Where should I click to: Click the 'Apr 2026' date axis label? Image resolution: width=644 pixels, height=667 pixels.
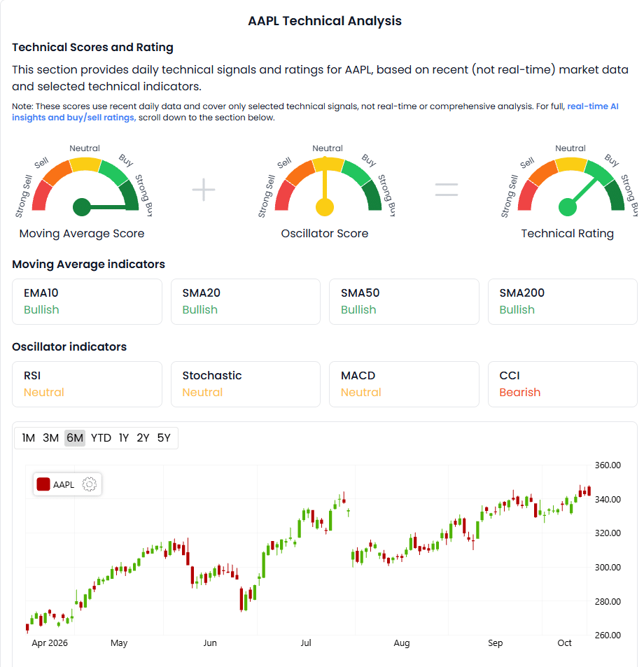click(49, 643)
